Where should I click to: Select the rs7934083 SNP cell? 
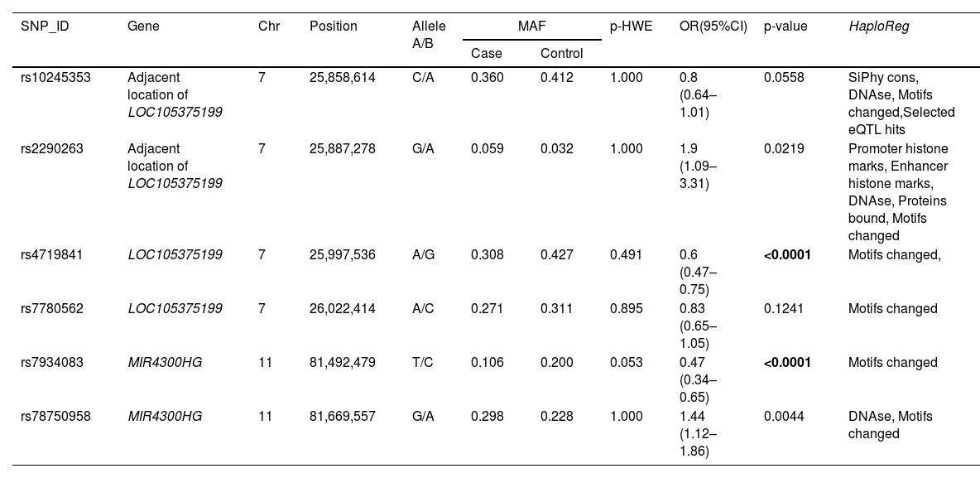52,362
